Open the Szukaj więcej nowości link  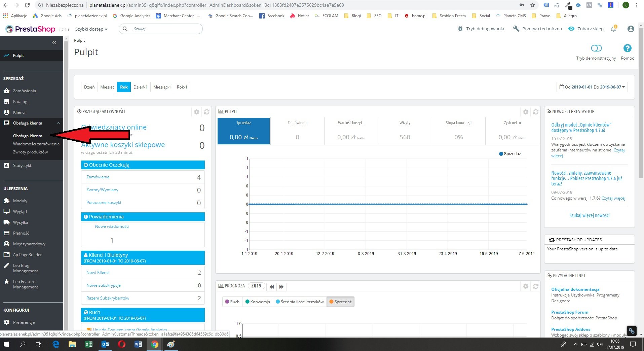(589, 215)
